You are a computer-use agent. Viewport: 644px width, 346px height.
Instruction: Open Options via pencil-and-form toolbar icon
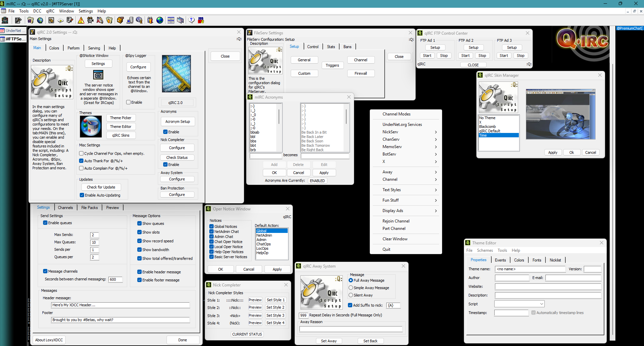18,20
